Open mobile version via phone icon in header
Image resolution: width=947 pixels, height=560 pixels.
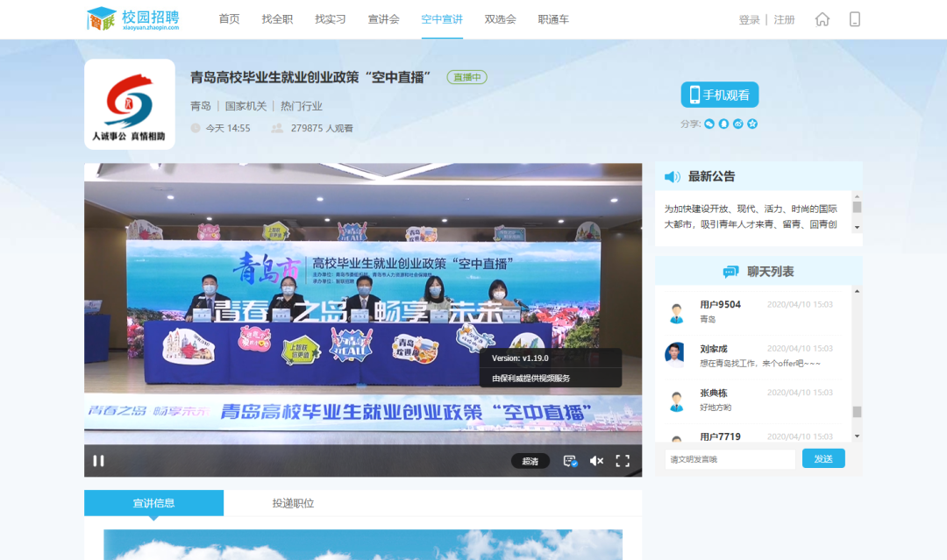click(855, 19)
